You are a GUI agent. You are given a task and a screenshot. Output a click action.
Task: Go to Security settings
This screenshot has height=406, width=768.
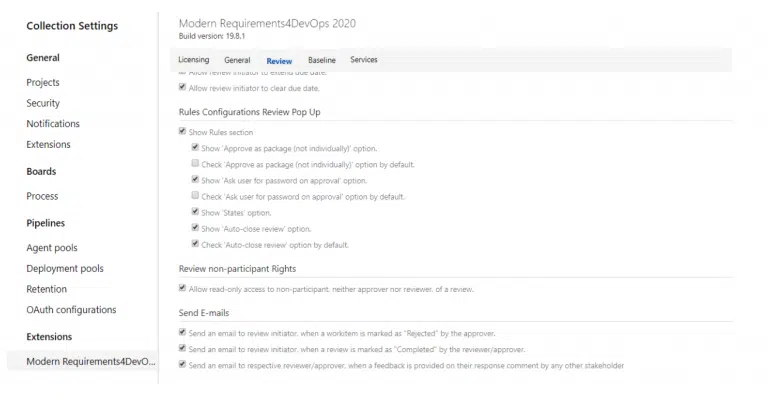click(x=43, y=103)
